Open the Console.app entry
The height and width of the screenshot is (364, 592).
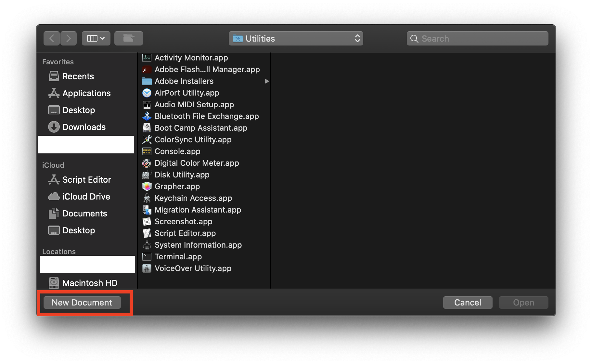pyautogui.click(x=177, y=151)
